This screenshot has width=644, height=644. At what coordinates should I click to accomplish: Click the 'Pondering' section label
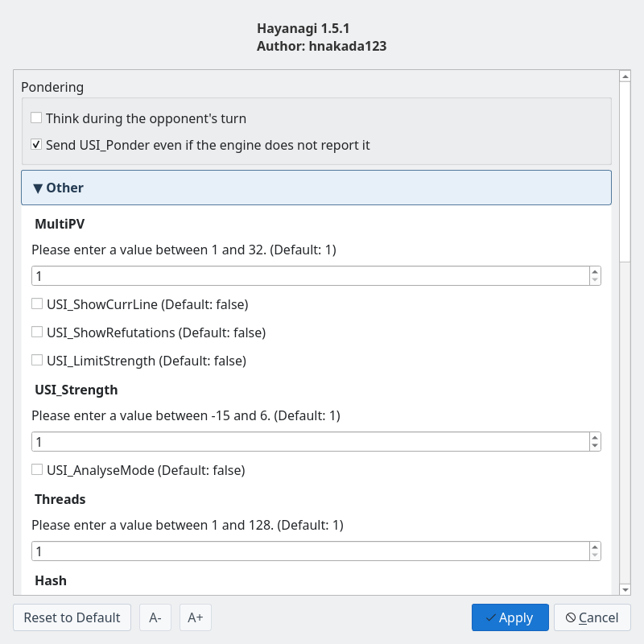point(52,87)
